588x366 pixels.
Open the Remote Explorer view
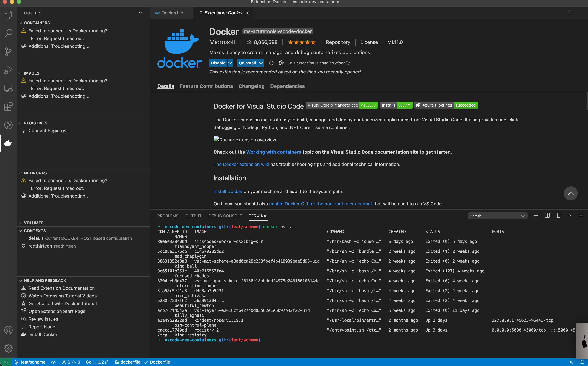[x=8, y=88]
